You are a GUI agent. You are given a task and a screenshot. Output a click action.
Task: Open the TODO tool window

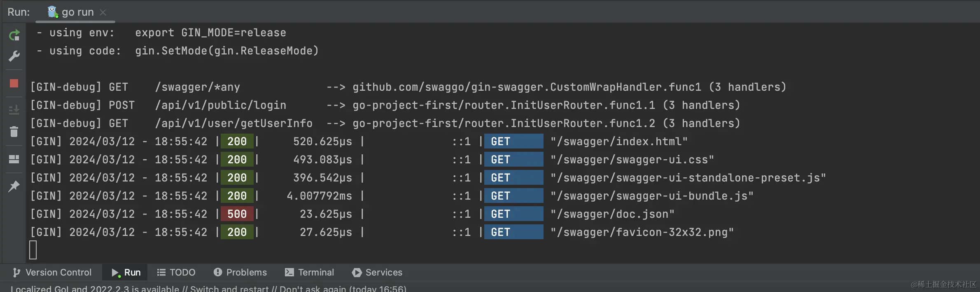pyautogui.click(x=176, y=273)
